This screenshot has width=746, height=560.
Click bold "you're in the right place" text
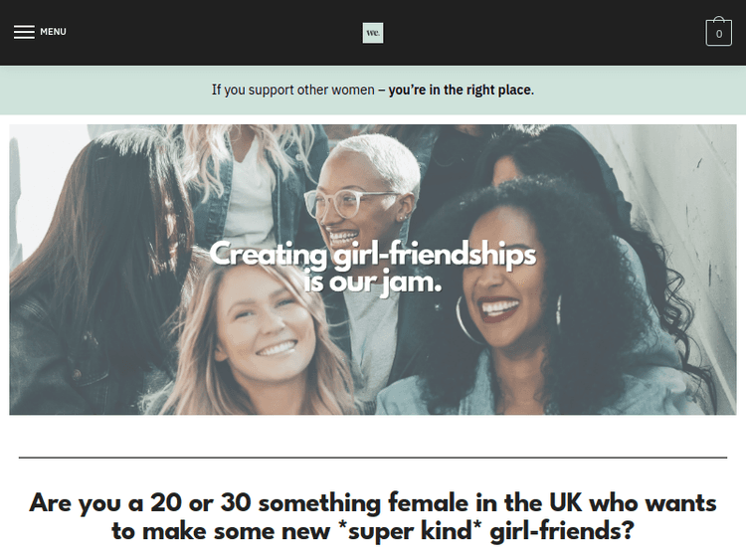[460, 90]
